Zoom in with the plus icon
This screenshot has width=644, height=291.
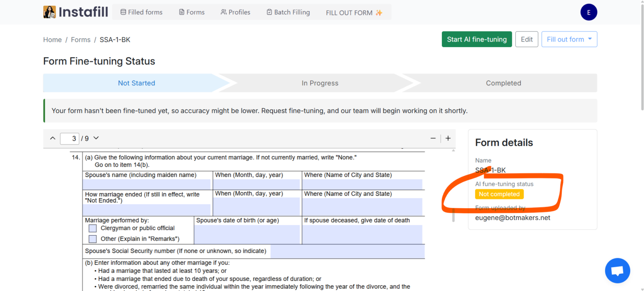tap(448, 138)
